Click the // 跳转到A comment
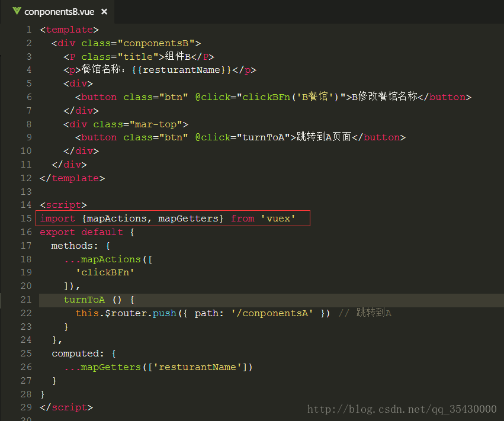This screenshot has width=504, height=421. (365, 313)
